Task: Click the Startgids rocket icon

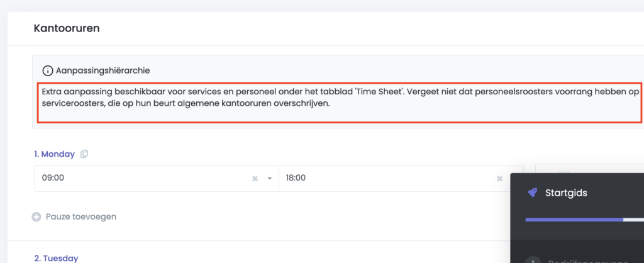Action: click(x=532, y=193)
